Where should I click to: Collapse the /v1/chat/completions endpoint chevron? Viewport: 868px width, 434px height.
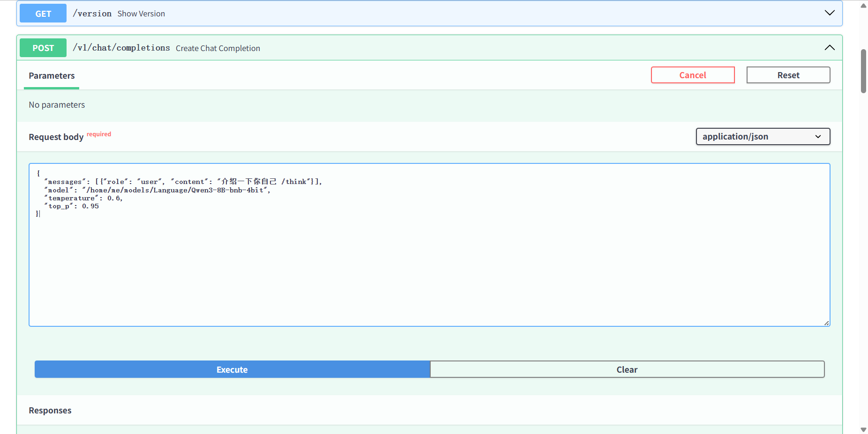click(x=830, y=48)
